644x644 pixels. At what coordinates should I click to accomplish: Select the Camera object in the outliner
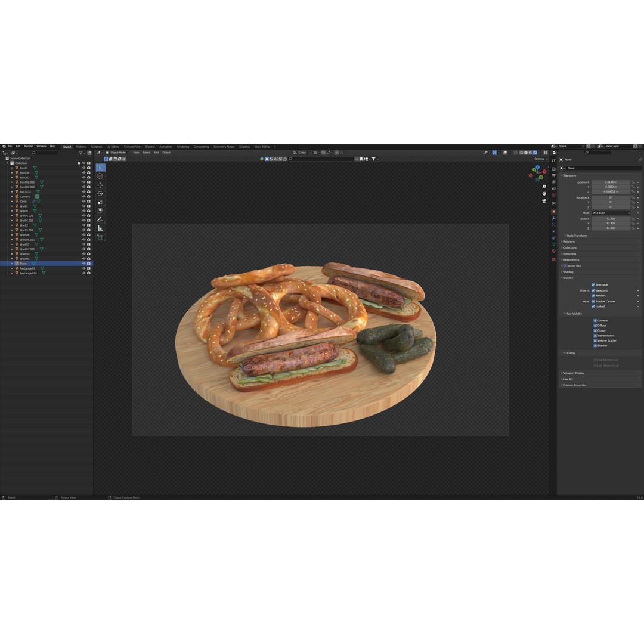pos(24,196)
